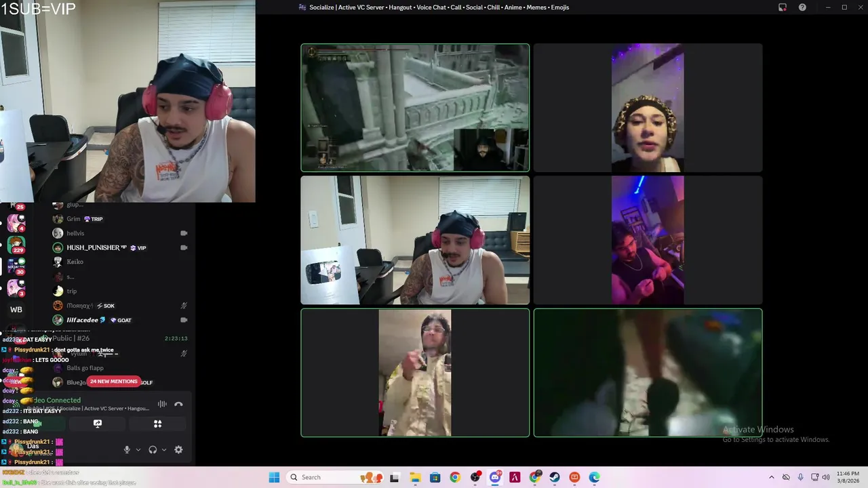
Task: Click the camera icon beside HUSH_PUNISHER
Action: click(184, 247)
